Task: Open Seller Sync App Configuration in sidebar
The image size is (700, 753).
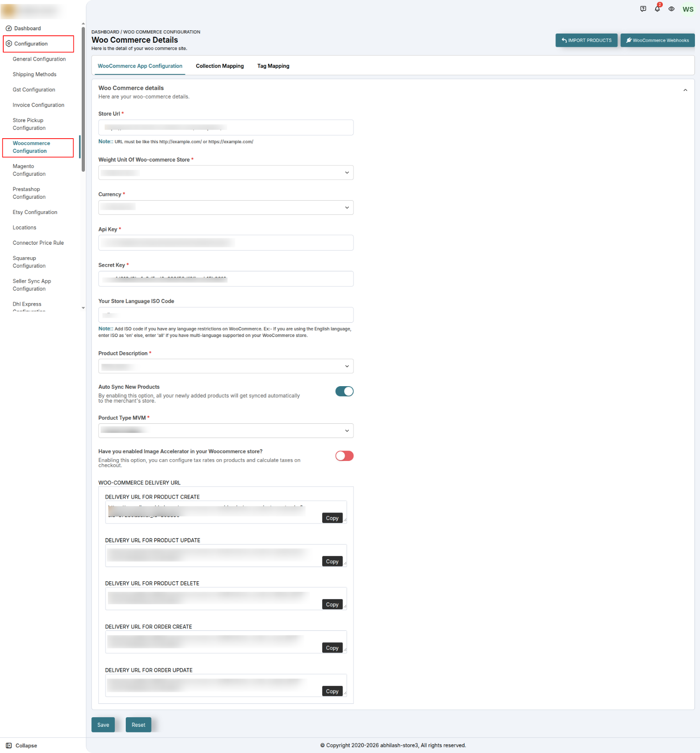Action: [x=32, y=285]
